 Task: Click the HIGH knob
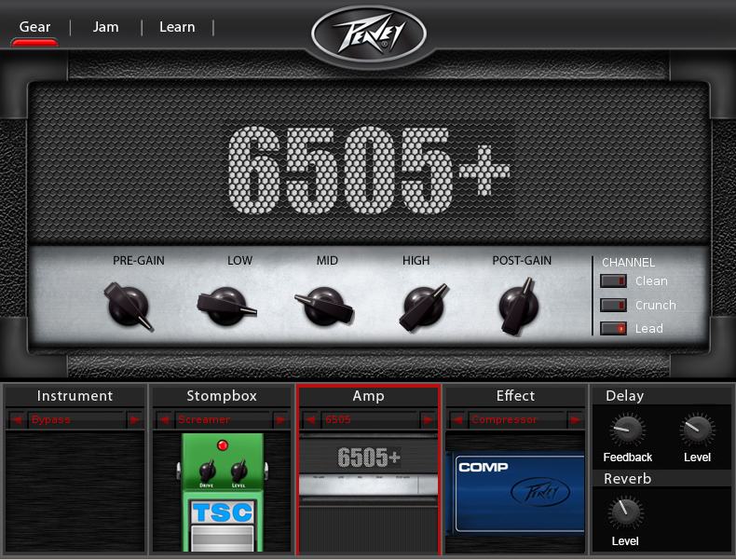pyautogui.click(x=424, y=307)
